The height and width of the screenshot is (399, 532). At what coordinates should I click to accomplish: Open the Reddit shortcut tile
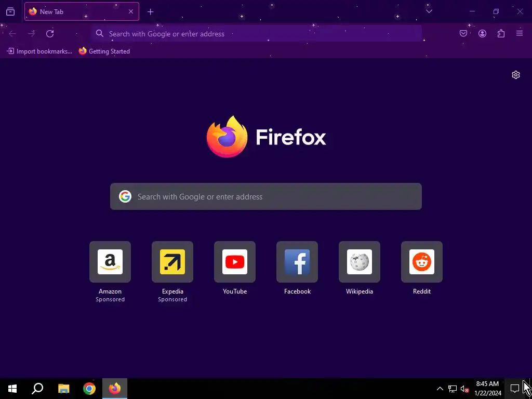pyautogui.click(x=422, y=262)
